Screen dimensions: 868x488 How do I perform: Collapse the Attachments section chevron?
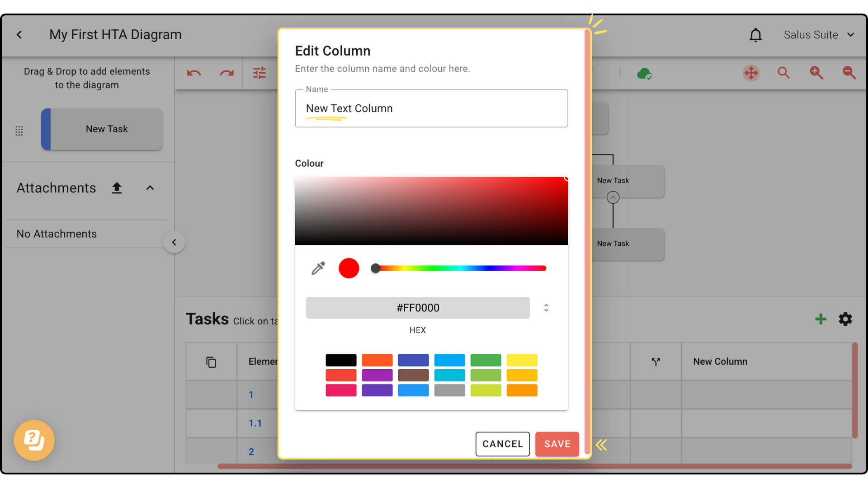(150, 188)
